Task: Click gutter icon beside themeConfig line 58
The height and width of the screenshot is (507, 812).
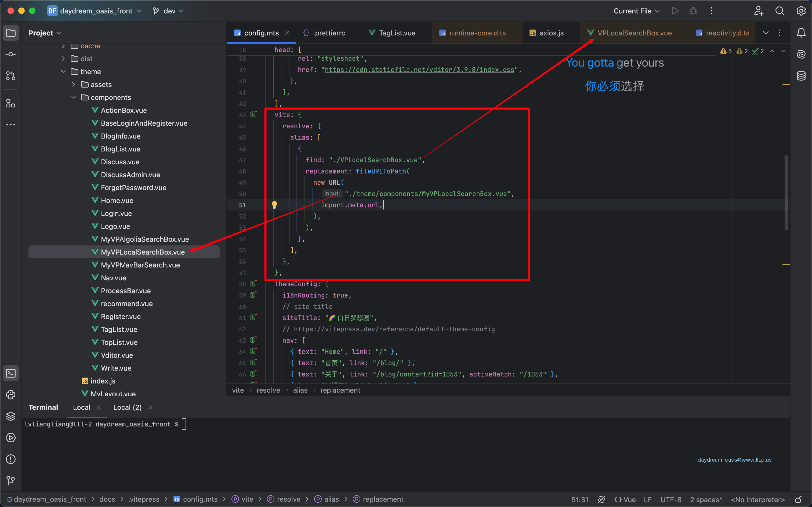Action: tap(253, 284)
